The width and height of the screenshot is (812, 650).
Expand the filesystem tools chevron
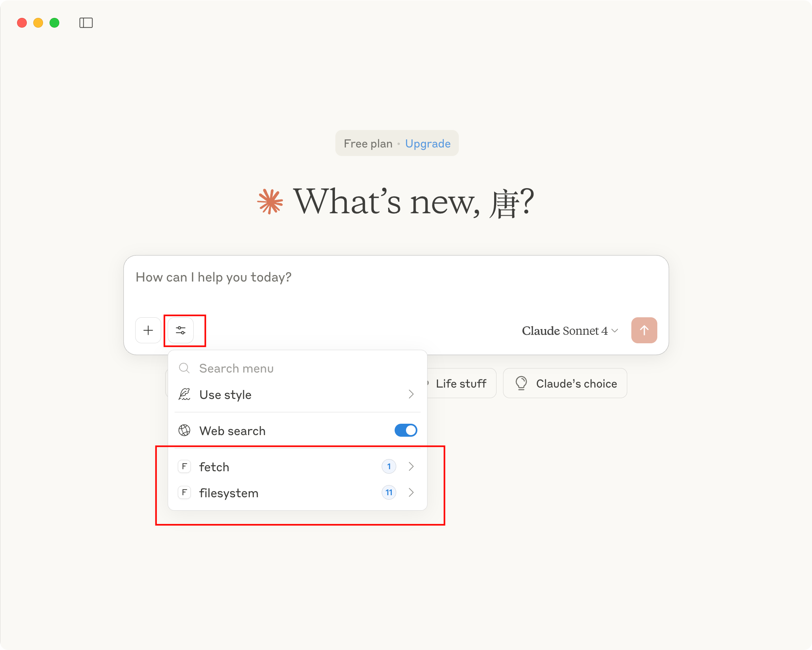pyautogui.click(x=411, y=493)
